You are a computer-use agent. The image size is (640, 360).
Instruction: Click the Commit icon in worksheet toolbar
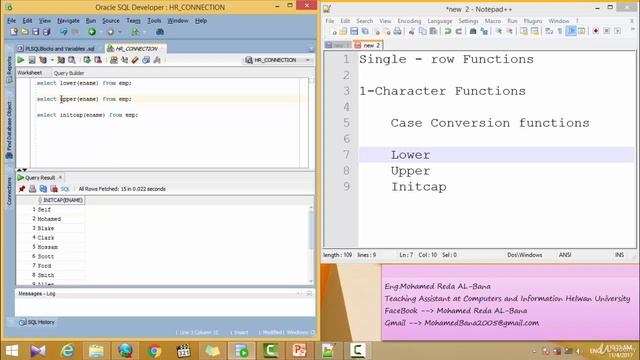click(x=87, y=60)
